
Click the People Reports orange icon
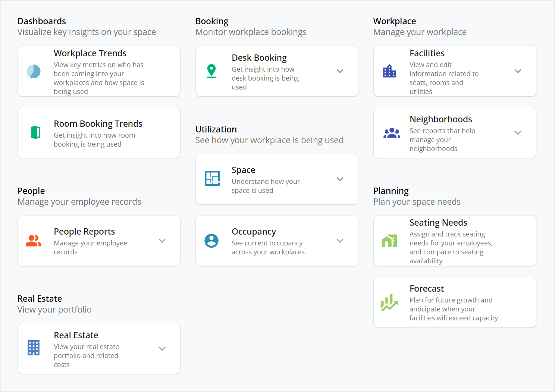pos(34,241)
